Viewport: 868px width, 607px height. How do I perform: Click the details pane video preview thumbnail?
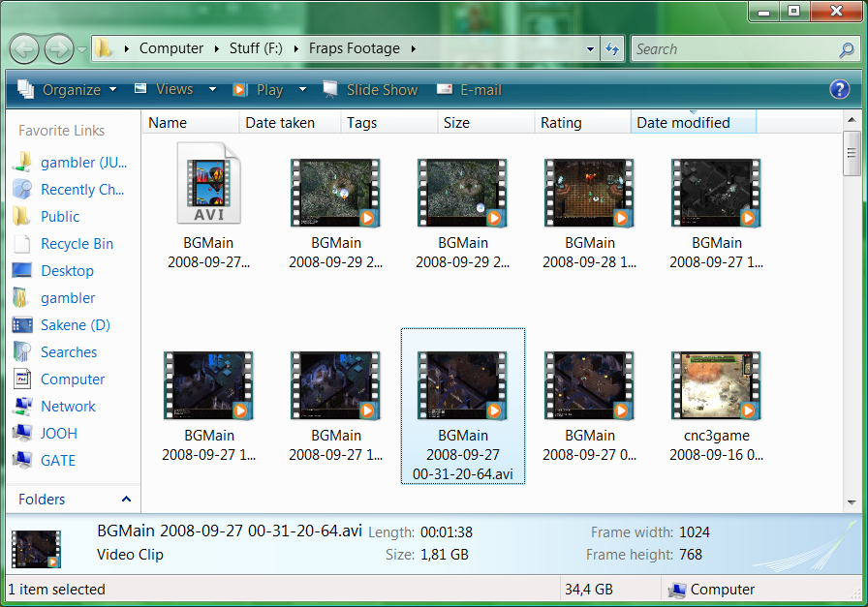click(37, 550)
